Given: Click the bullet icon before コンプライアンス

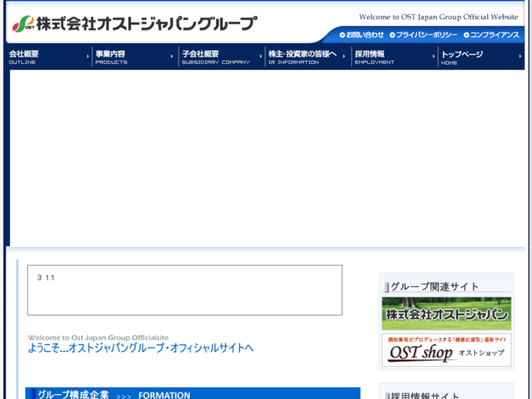Looking at the screenshot, I should tap(466, 35).
